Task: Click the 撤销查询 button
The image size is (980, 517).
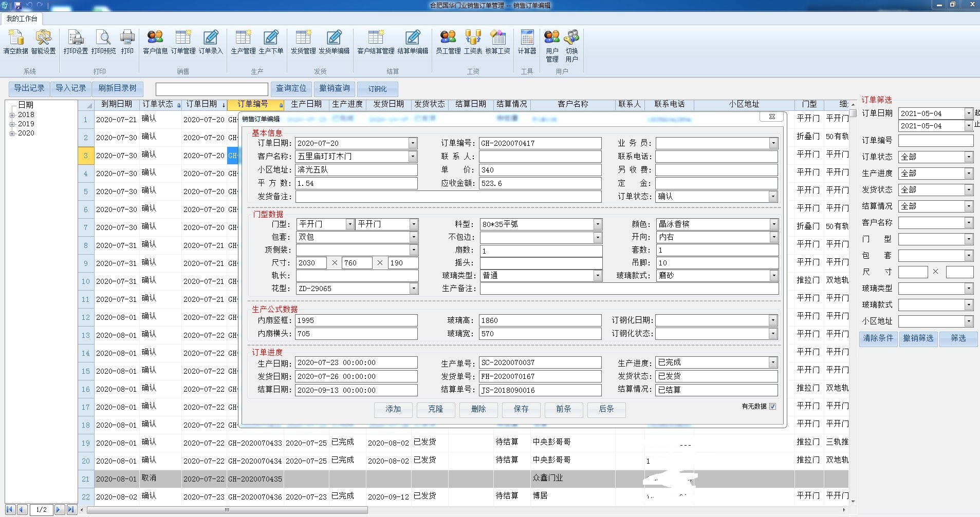Action: 335,88
